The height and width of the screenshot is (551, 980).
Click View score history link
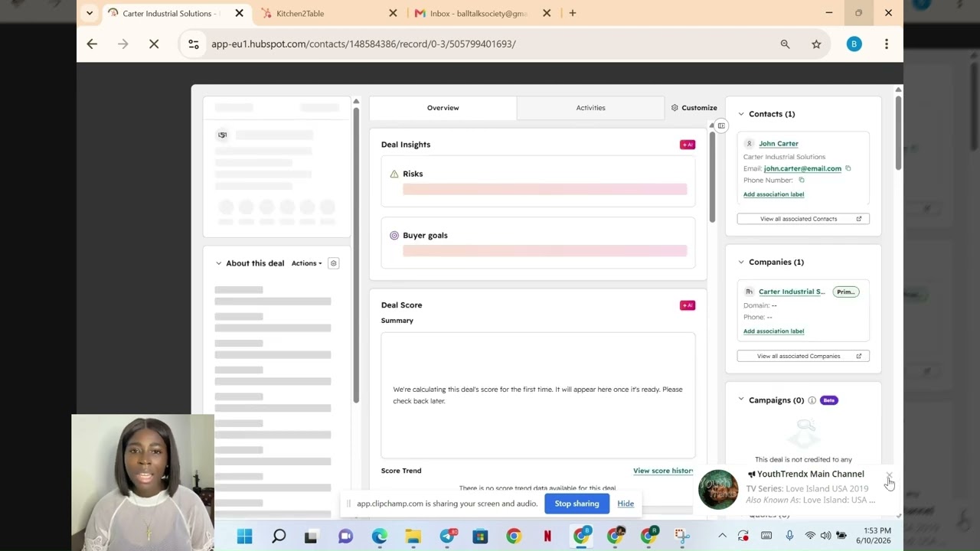coord(663,471)
